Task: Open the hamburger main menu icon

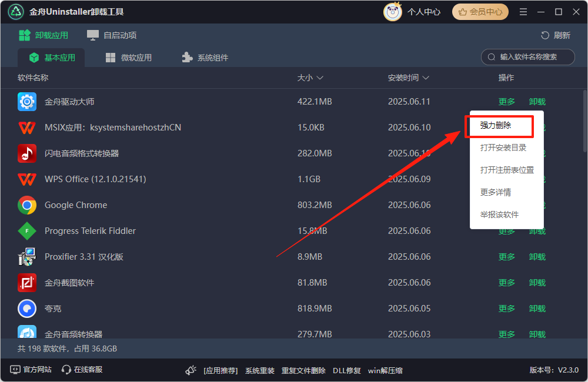Action: click(x=523, y=12)
